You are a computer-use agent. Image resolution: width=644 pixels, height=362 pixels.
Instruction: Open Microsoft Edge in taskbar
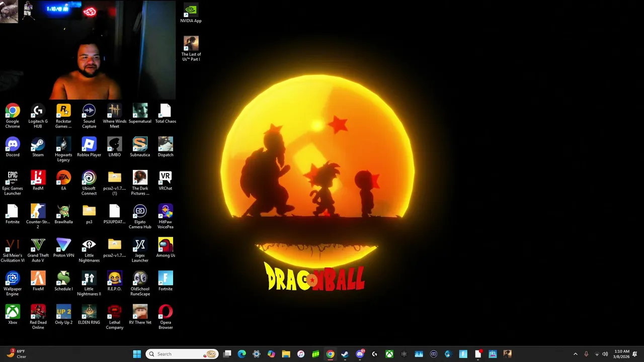coord(242,354)
